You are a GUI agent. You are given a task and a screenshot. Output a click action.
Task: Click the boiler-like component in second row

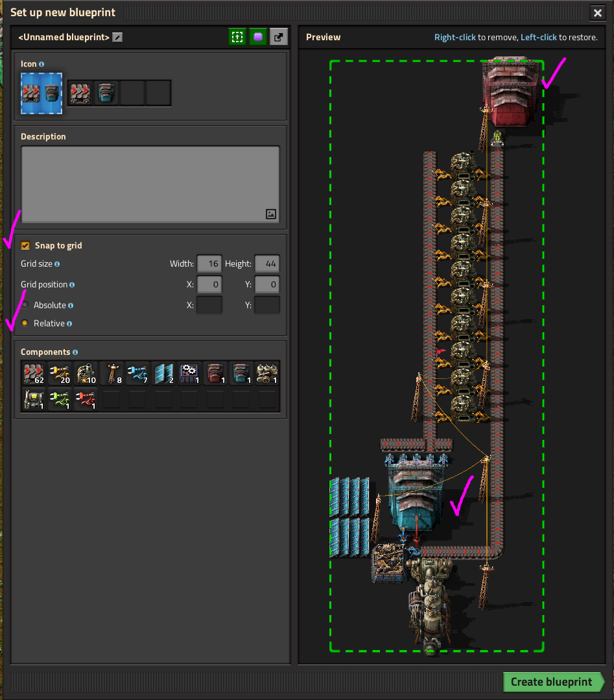click(x=34, y=400)
